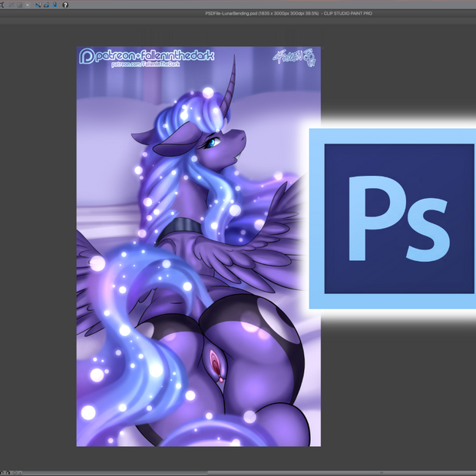476x476 pixels.
Task: Toggle Snap to Grid icon
Action: click(55, 5)
